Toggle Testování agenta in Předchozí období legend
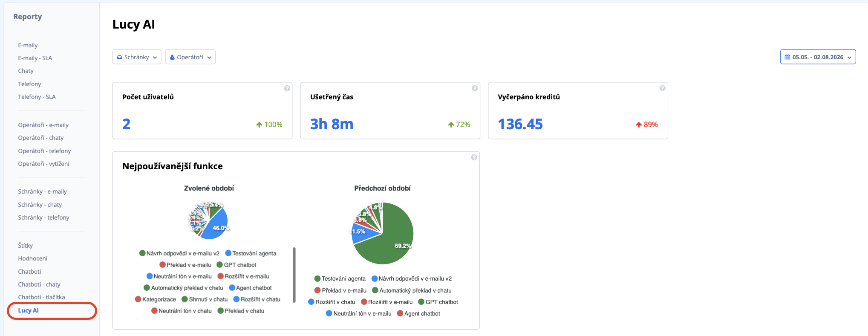Screen dimensions: 868x336 coord(340,278)
